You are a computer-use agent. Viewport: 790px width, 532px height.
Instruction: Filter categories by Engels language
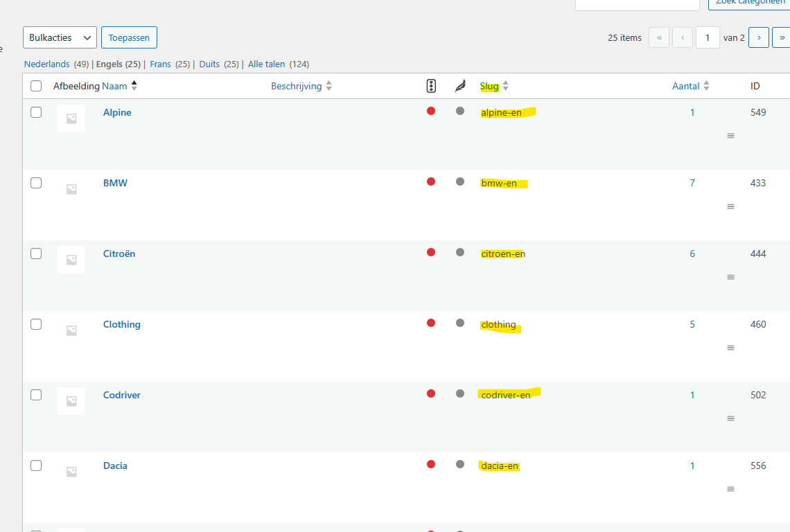click(x=119, y=64)
